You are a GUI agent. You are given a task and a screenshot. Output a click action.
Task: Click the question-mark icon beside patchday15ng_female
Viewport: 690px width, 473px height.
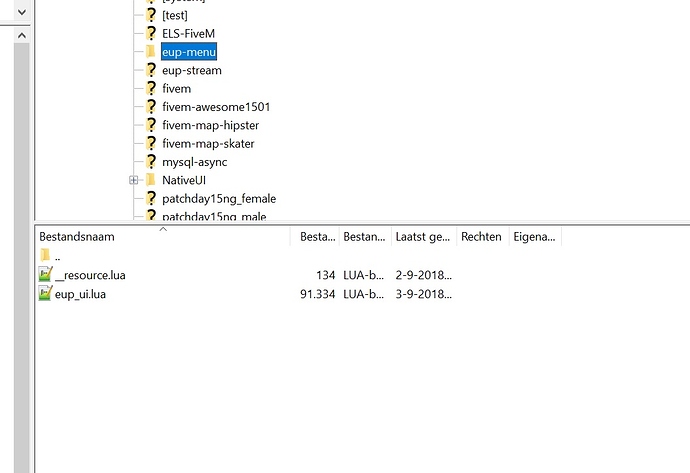tap(151, 198)
